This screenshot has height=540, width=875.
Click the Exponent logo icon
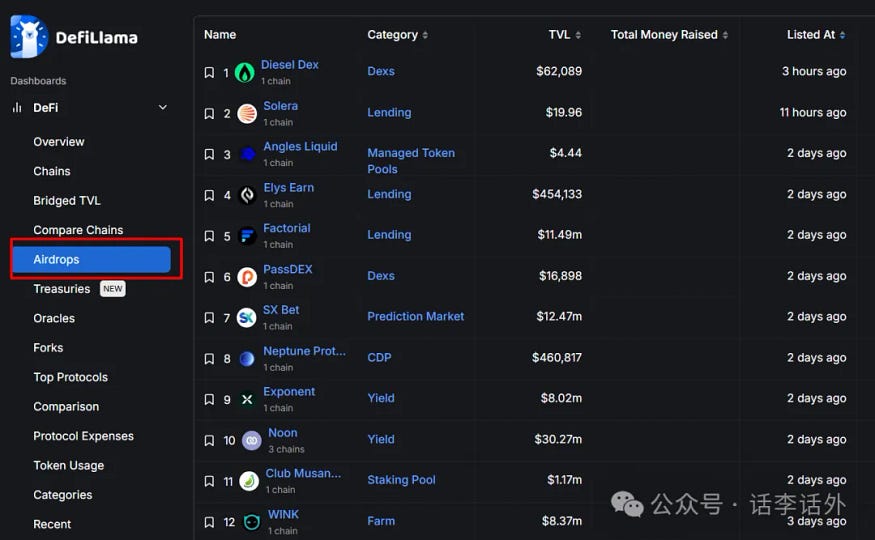(247, 399)
